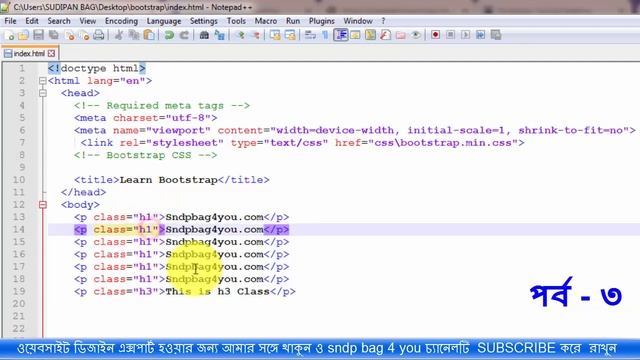This screenshot has width=640, height=360.
Task: Click the Close All documents toolbar icon
Action: (x=84, y=36)
